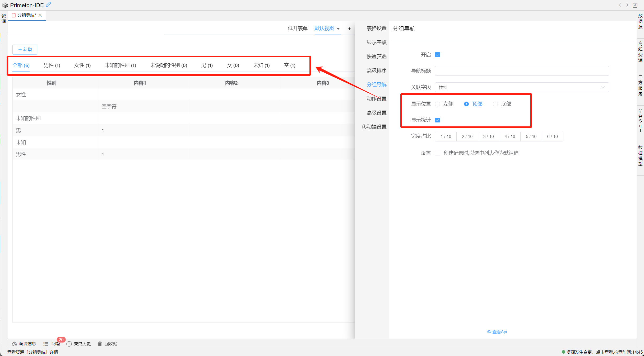This screenshot has width=644, height=356.
Task: Click the 导航标题 input field
Action: [522, 71]
